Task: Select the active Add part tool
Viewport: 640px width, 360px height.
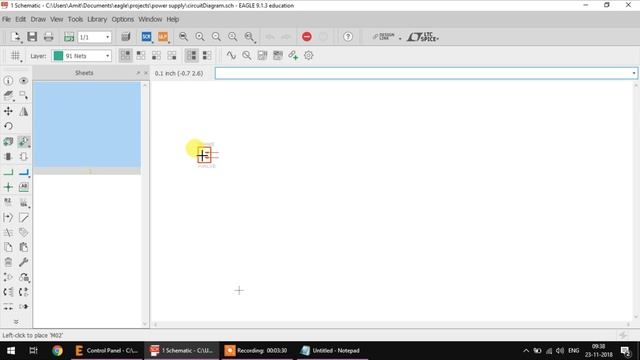Action: coord(24,142)
